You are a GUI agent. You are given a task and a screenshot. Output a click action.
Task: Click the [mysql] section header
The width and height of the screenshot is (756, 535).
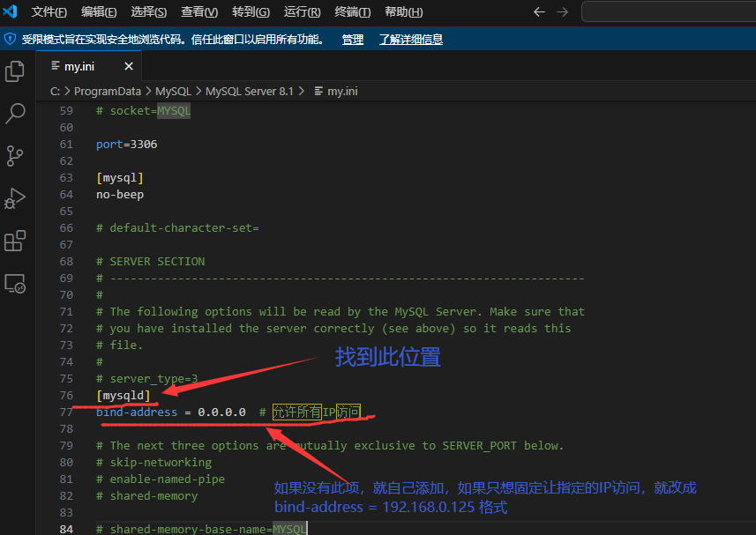[x=120, y=178]
